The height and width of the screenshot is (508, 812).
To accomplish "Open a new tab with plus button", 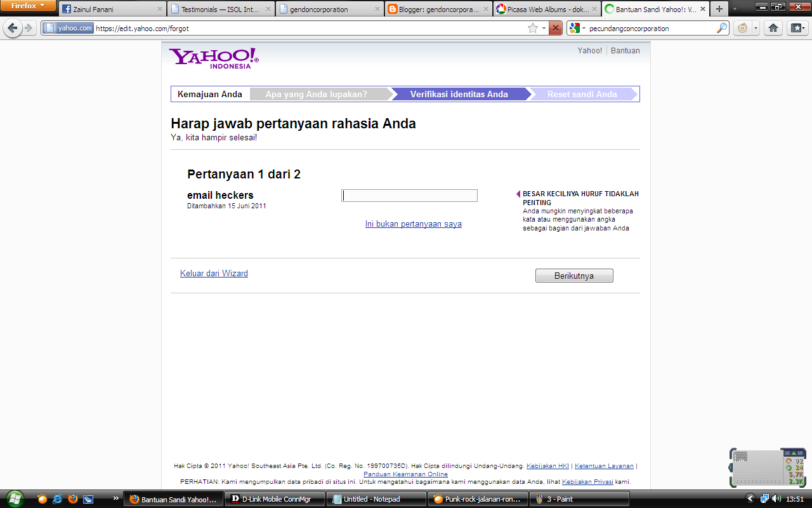I will 719,10.
